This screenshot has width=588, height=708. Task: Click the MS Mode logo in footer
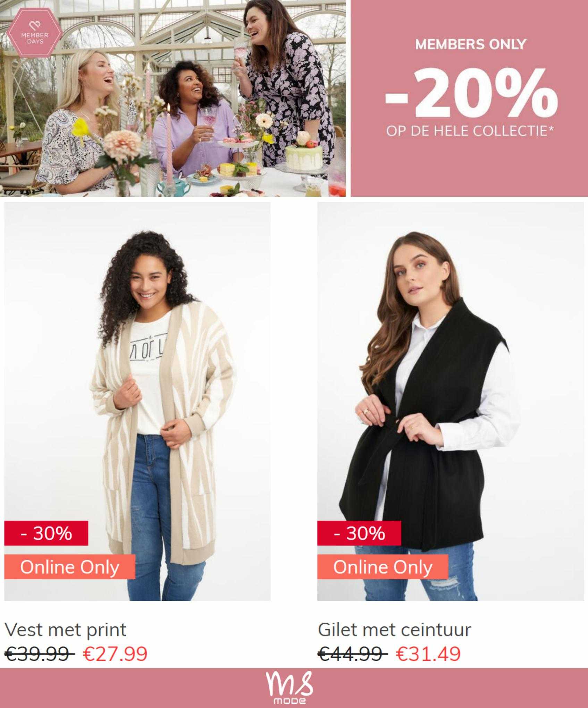[289, 688]
